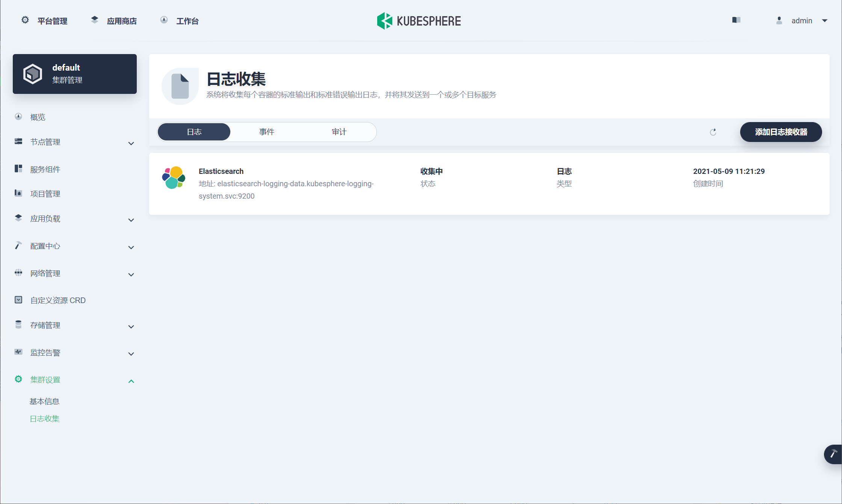Open the documentation book icon in header

736,20
